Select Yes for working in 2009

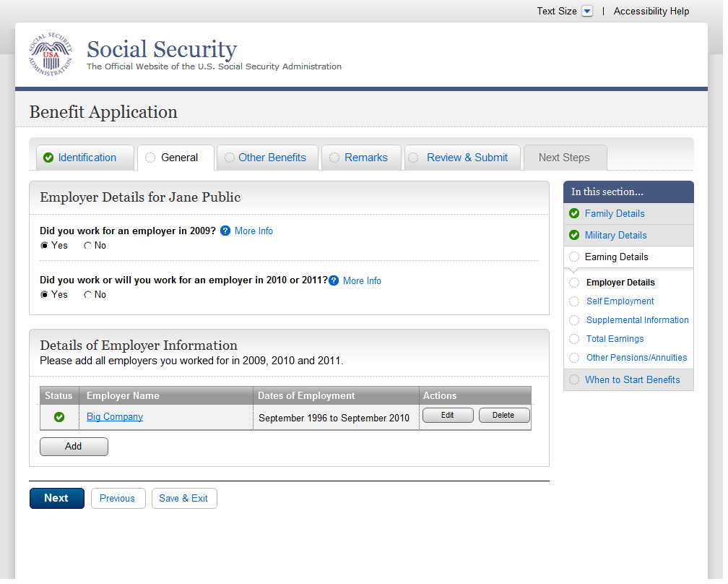pyautogui.click(x=45, y=246)
